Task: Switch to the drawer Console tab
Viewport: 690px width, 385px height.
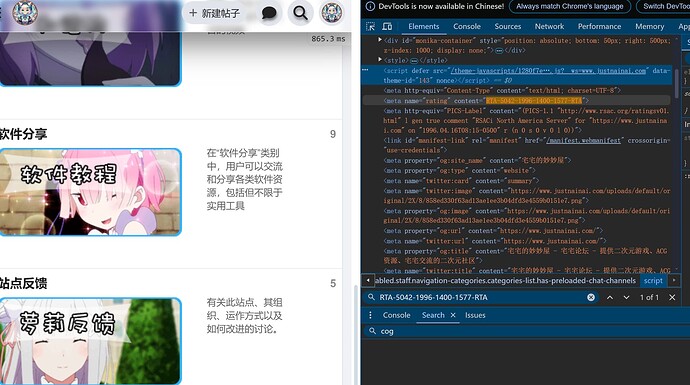Action: point(396,315)
